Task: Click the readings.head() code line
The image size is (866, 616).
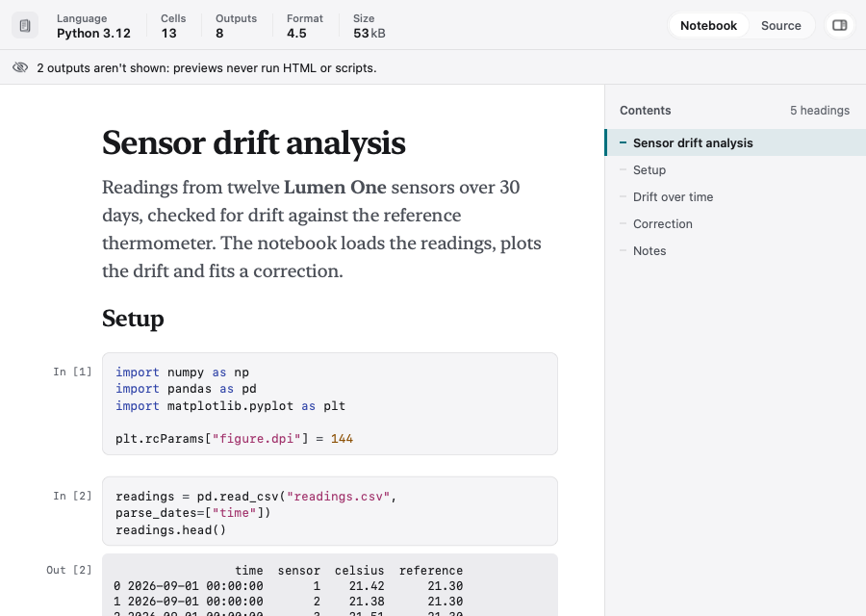Action: 170,530
